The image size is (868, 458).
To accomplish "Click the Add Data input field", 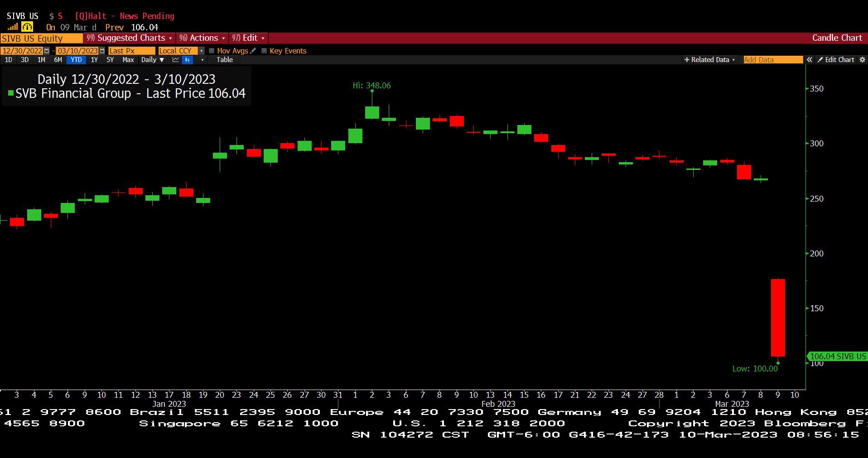I will click(x=773, y=60).
